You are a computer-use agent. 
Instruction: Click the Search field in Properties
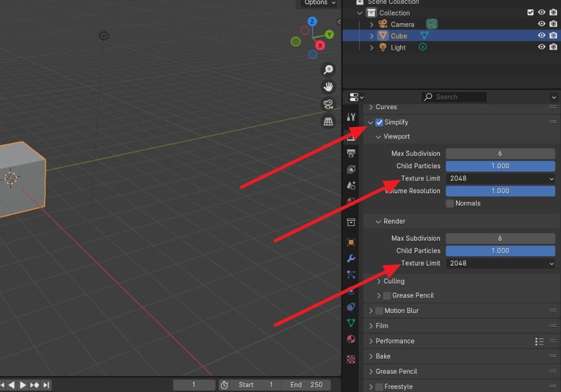pyautogui.click(x=453, y=97)
